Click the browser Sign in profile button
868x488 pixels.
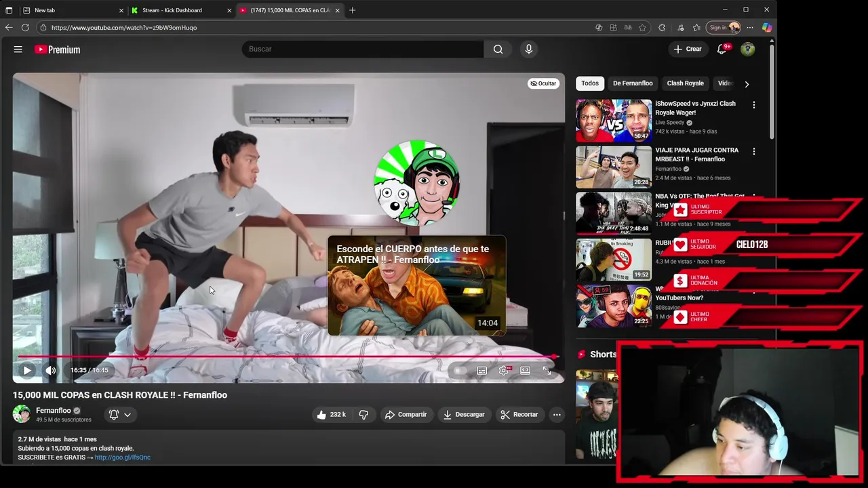724,28
